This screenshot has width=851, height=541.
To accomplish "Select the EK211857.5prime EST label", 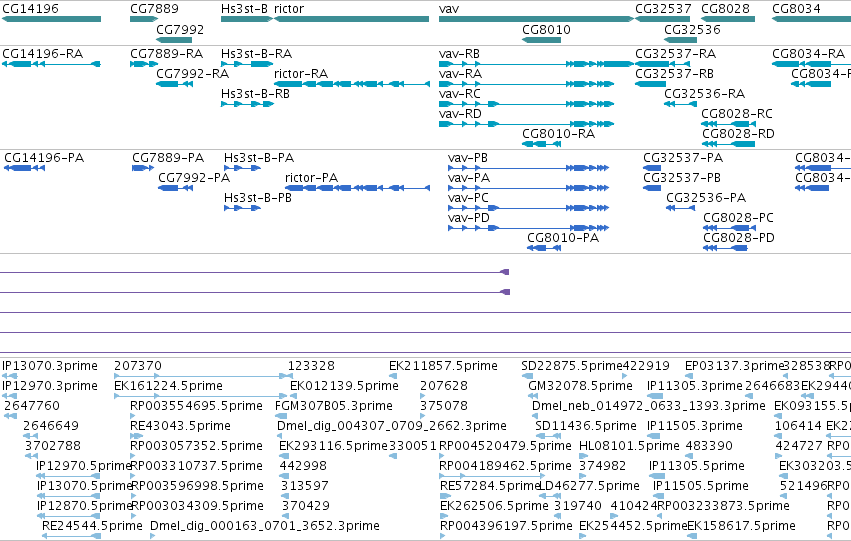I will [443, 366].
